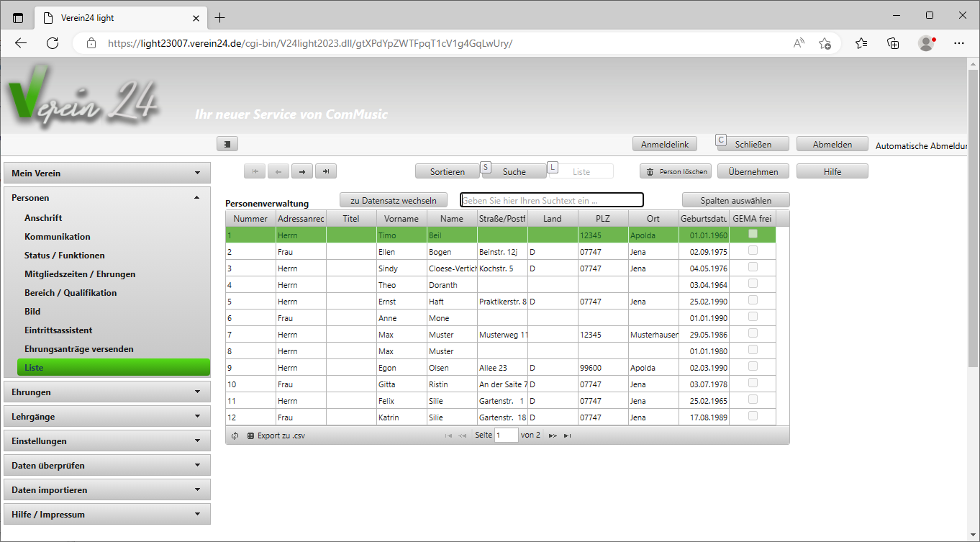Go to next page in grid pager

[x=553, y=435]
